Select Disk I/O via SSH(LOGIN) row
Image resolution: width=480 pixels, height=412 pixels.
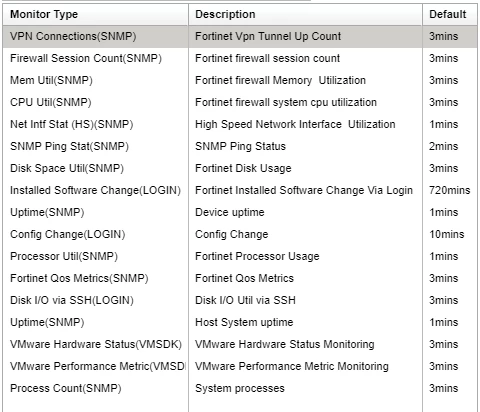(240, 300)
